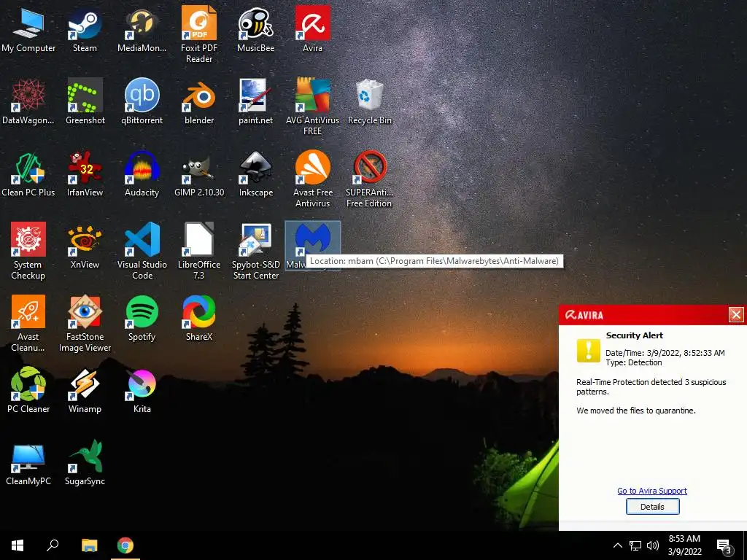This screenshot has width=747, height=560.
Task: Select the AVG AntiVirus FREE icon
Action: [x=312, y=107]
